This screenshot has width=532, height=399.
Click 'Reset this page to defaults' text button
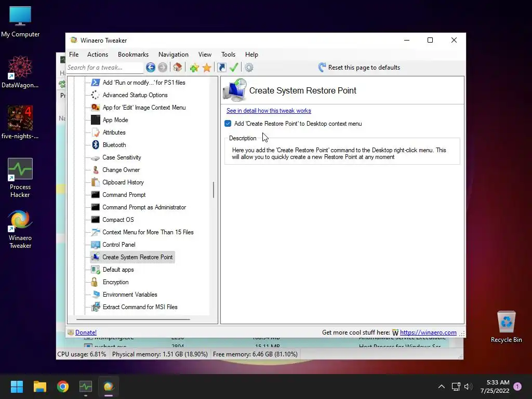[364, 68]
